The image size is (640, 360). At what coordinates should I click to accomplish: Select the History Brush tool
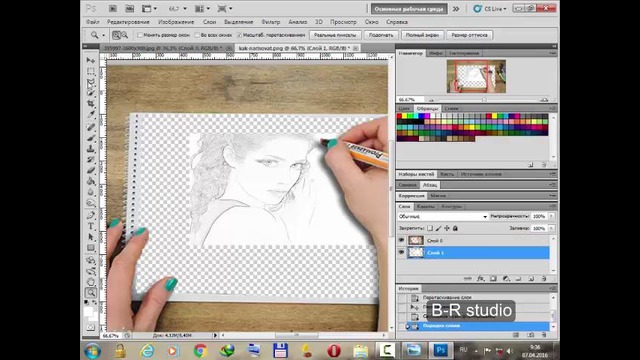91,160
